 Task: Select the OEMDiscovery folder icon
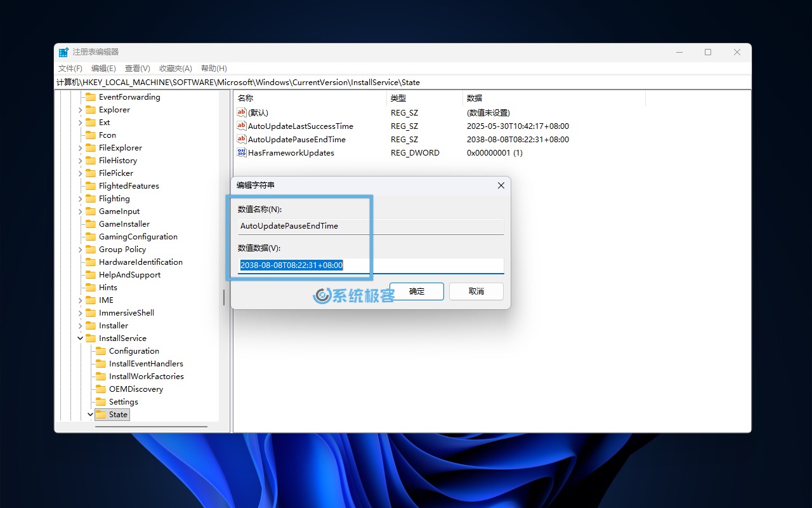coord(103,389)
